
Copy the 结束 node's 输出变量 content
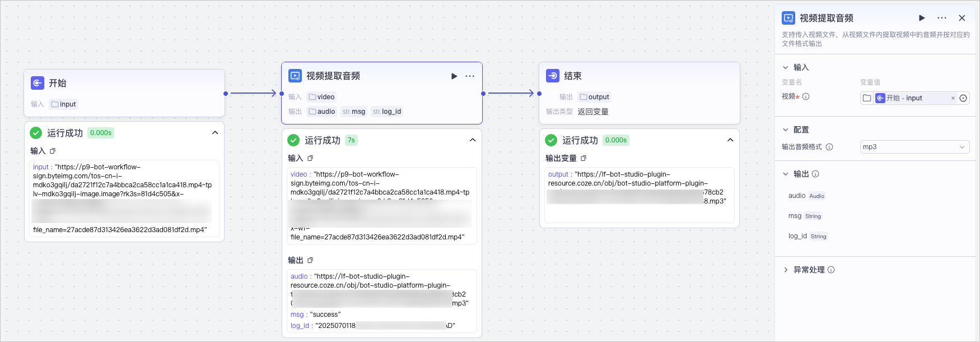click(x=584, y=158)
